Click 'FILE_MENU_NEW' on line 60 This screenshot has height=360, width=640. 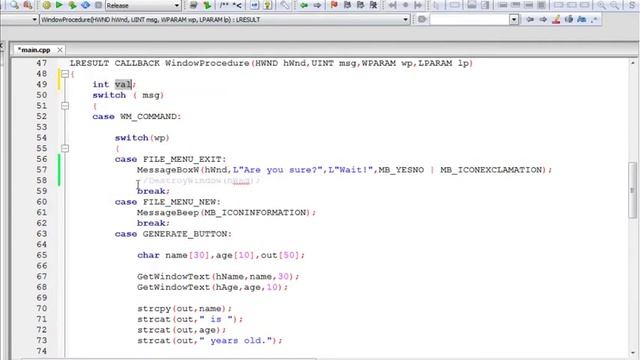[179, 202]
